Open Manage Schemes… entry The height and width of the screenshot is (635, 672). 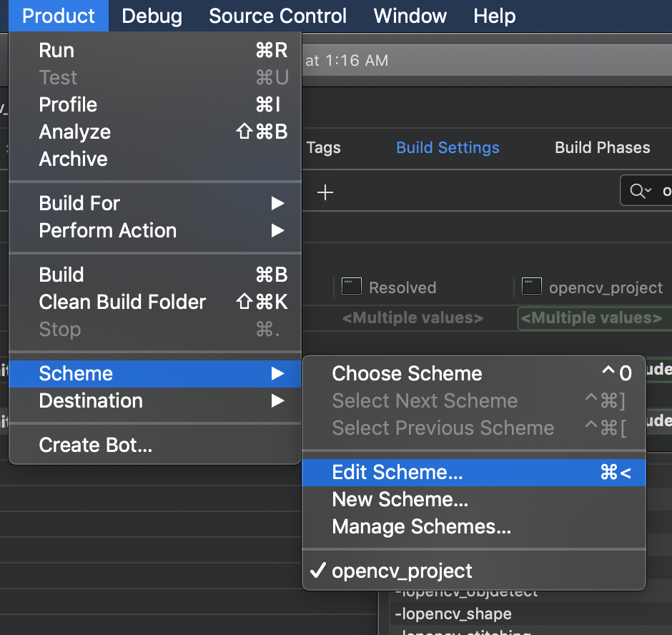(x=421, y=526)
